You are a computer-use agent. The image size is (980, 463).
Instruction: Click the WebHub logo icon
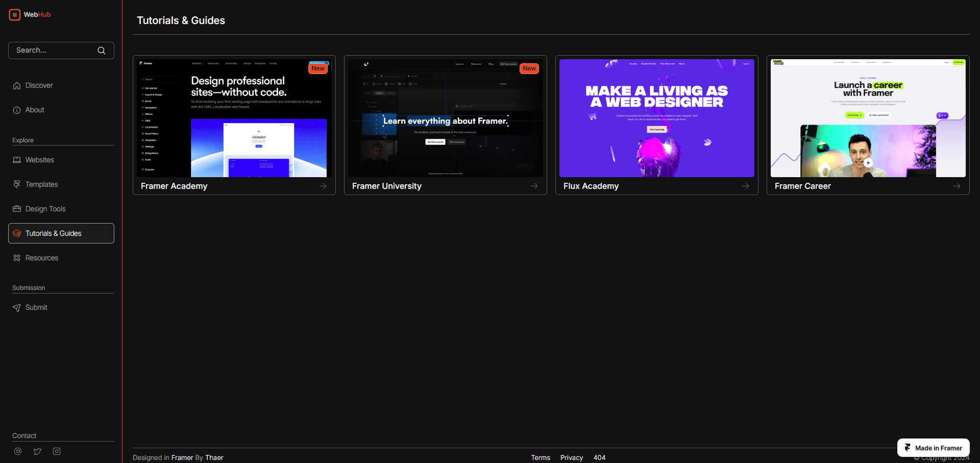coord(15,15)
